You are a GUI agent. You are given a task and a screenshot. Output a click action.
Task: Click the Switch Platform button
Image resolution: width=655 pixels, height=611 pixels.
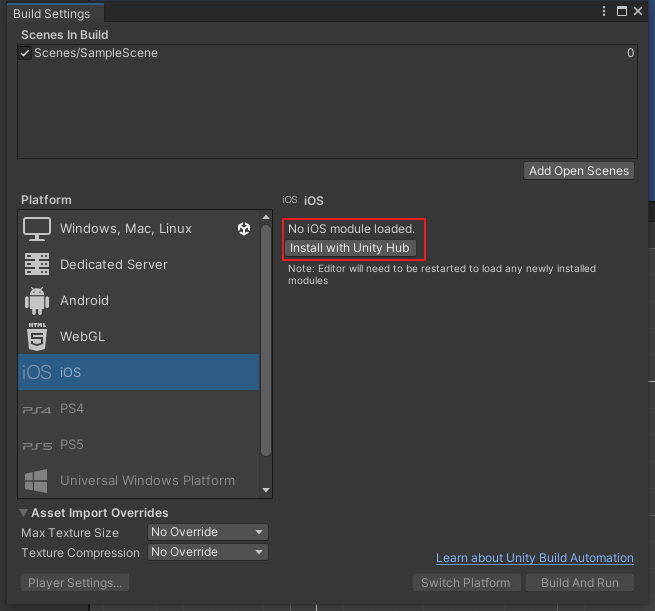pyautogui.click(x=465, y=583)
